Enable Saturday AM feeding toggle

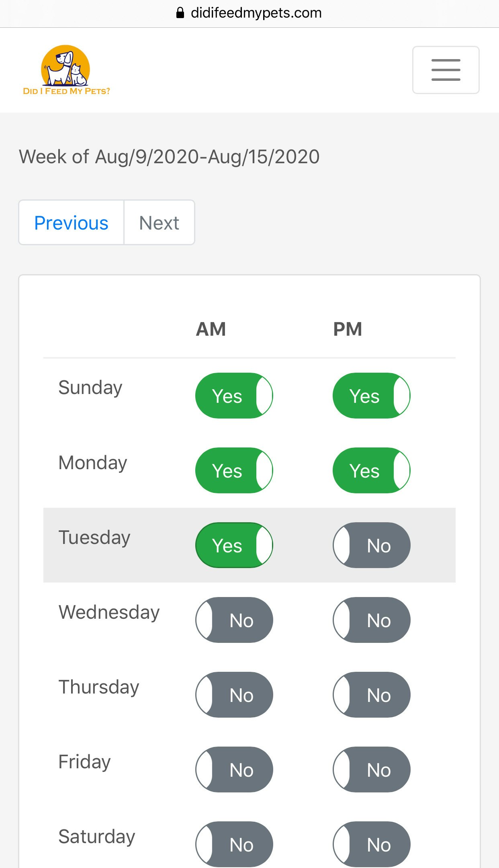tap(234, 844)
